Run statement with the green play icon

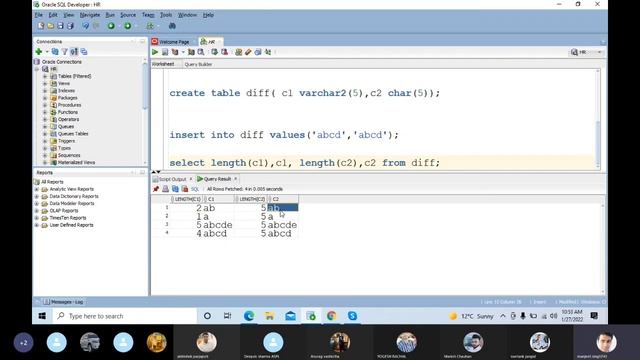(155, 52)
